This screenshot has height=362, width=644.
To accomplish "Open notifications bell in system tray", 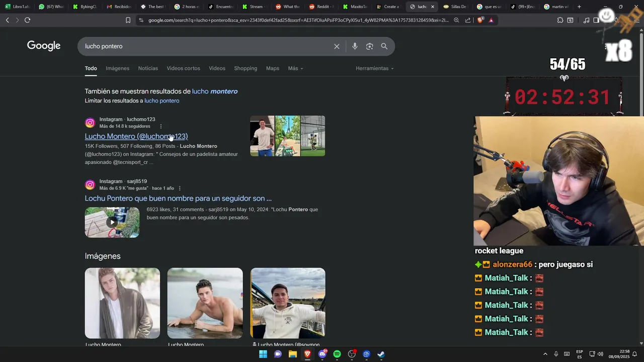I will pos(634,354).
